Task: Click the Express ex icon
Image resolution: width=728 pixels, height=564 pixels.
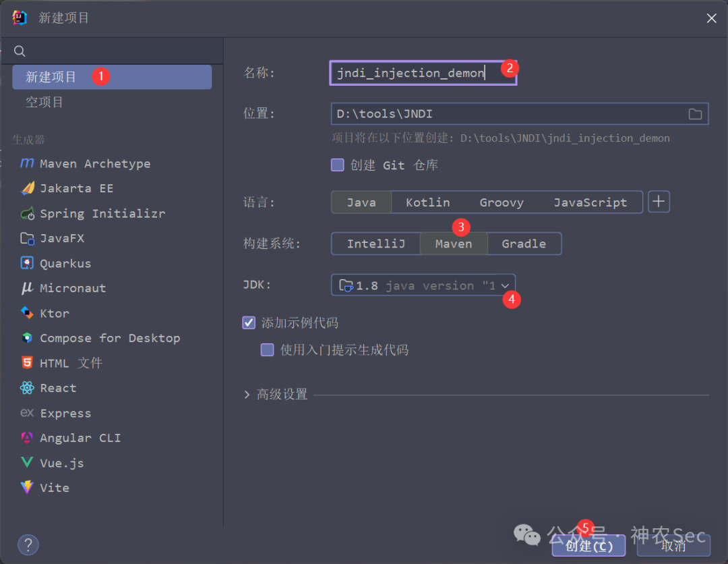Action: pyautogui.click(x=27, y=413)
